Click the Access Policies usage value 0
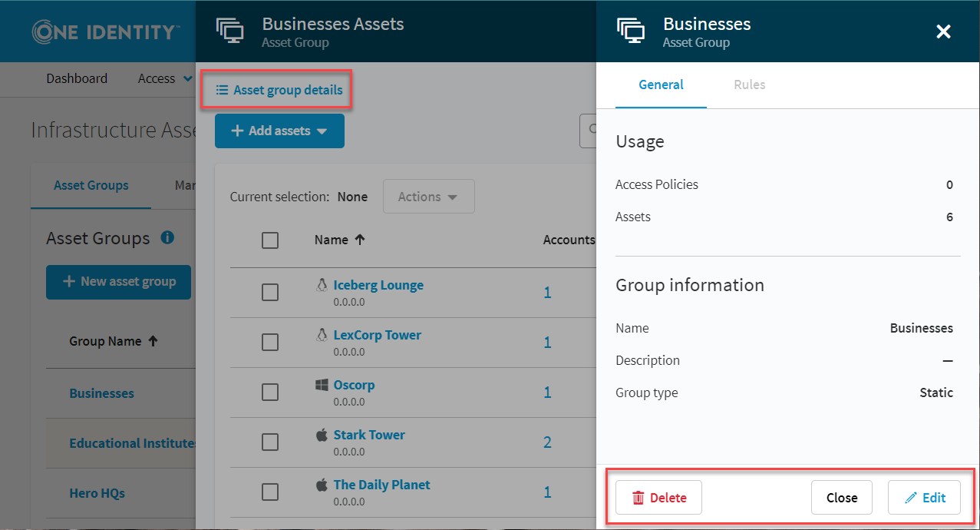 pos(949,184)
